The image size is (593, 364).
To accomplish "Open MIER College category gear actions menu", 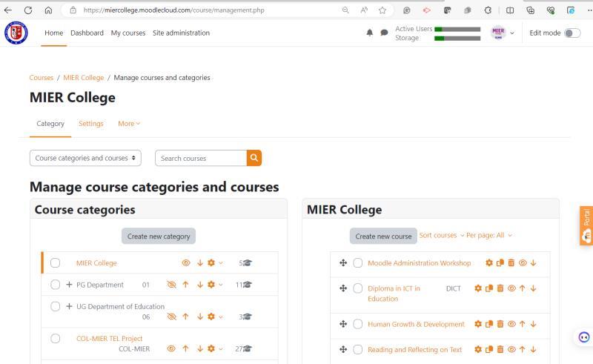I will 214,262.
